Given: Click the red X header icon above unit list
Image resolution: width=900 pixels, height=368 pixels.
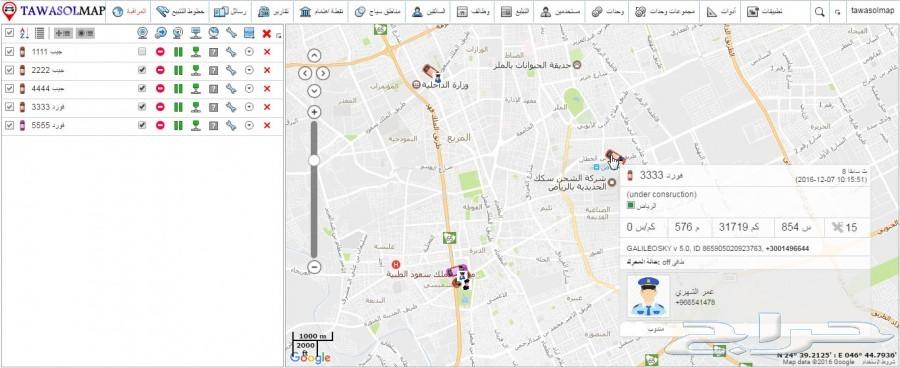Looking at the screenshot, I should (266, 33).
